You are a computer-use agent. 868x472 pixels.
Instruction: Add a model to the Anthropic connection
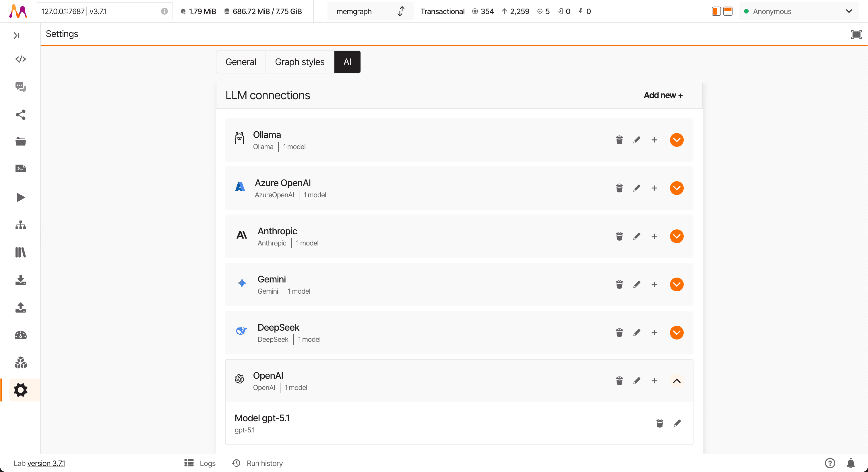[654, 236]
